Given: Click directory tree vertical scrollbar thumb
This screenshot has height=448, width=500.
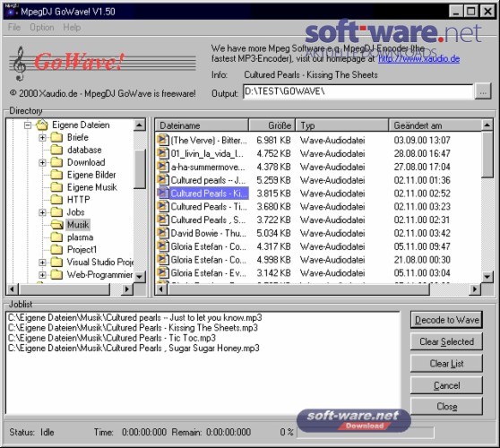Looking at the screenshot, I should (140, 168).
